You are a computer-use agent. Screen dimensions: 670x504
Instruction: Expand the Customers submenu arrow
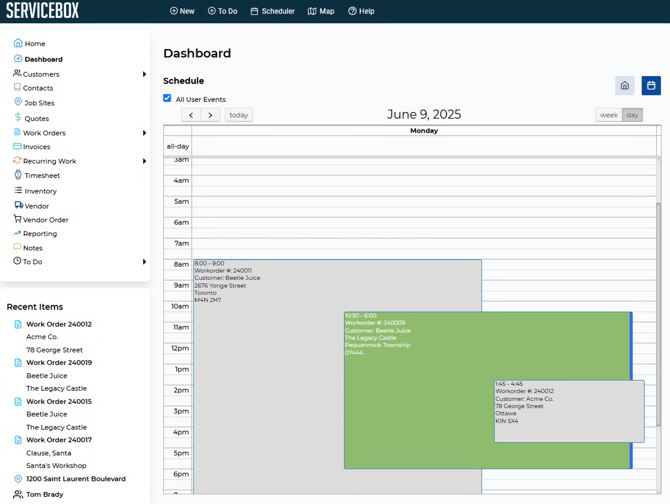pos(144,74)
